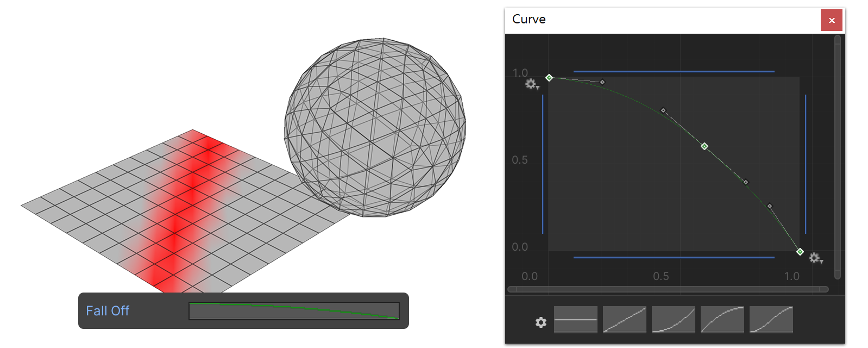The image size is (868, 348).
Task: Close the Curve editor window
Action: [x=832, y=20]
